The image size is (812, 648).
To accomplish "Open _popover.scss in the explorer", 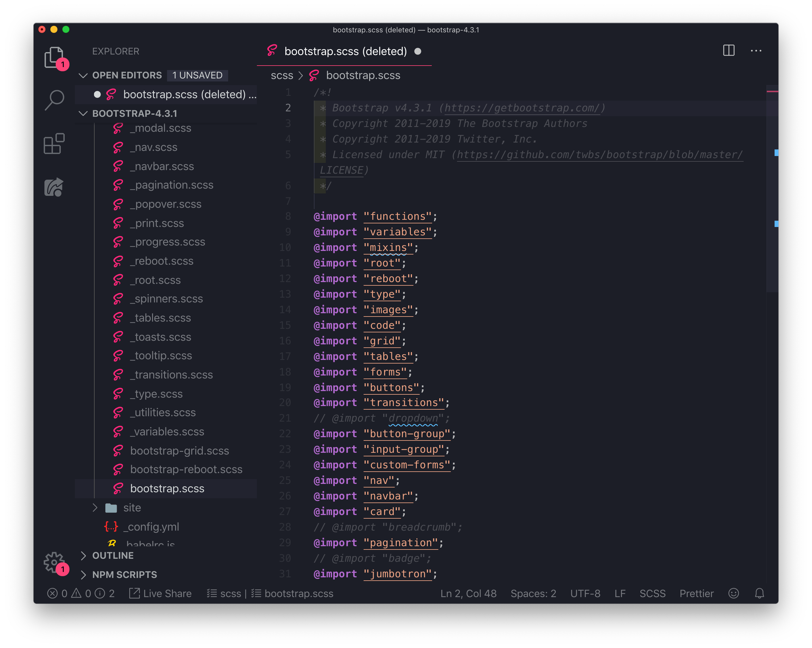I will tap(165, 204).
